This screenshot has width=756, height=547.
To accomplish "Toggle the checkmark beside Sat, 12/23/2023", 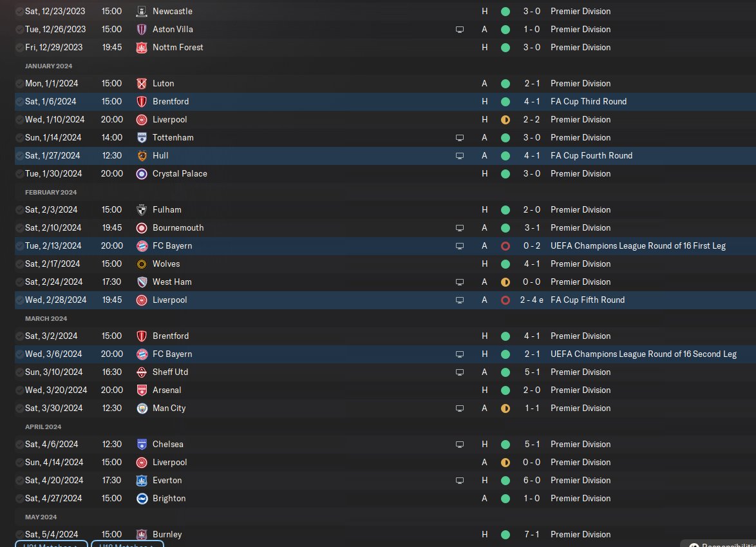I will 19,11.
